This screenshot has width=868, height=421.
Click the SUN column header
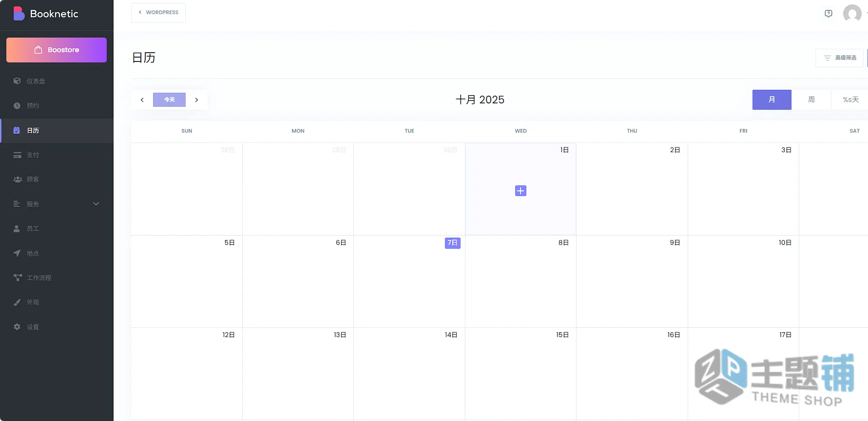pyautogui.click(x=187, y=131)
